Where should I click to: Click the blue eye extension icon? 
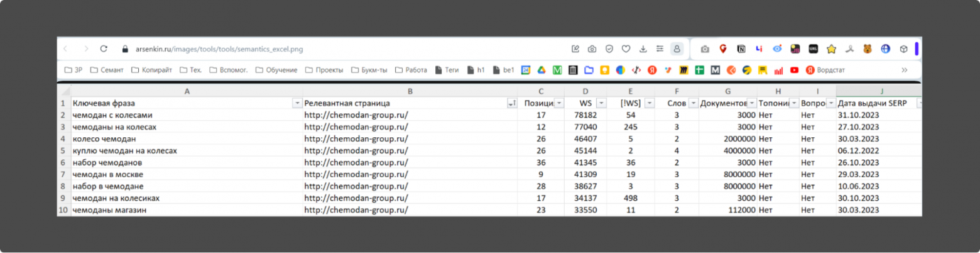point(778,48)
